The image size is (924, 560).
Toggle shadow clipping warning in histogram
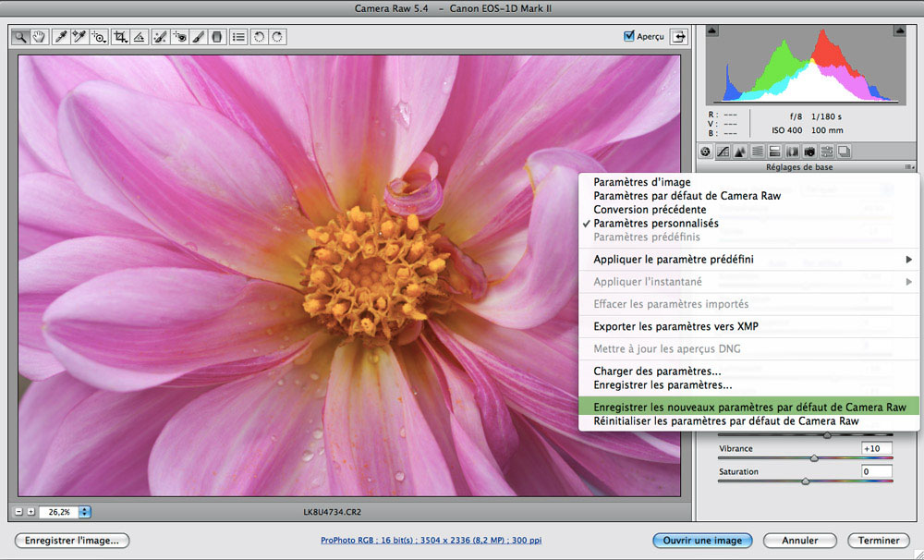(x=712, y=30)
